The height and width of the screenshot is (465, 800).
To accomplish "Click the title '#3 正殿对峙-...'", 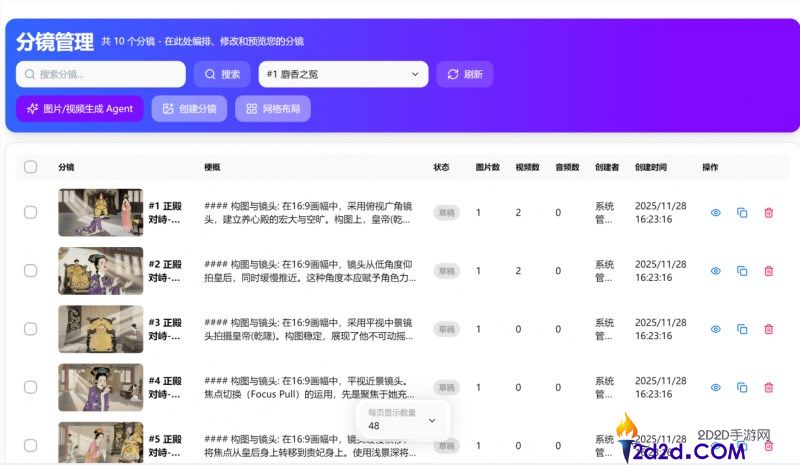I will click(x=165, y=329).
